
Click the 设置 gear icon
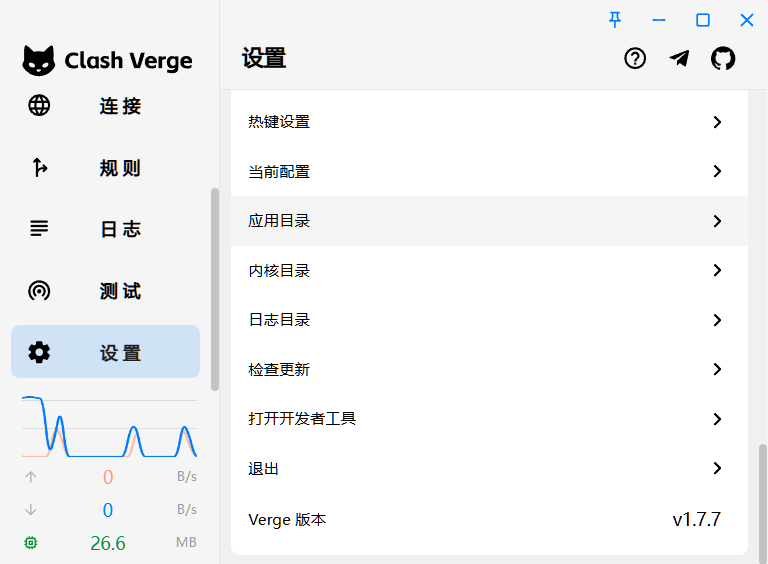pos(39,352)
